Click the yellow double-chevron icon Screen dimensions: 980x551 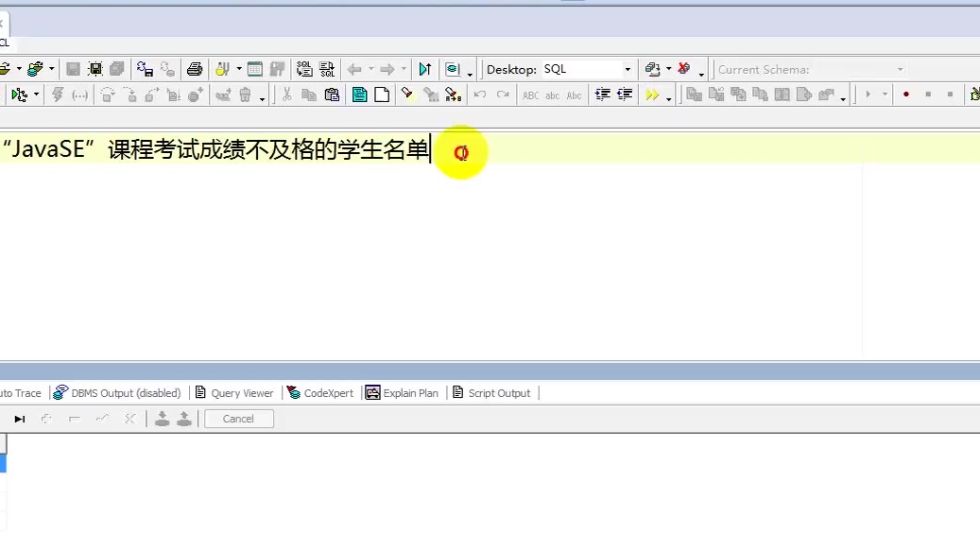pyautogui.click(x=652, y=95)
